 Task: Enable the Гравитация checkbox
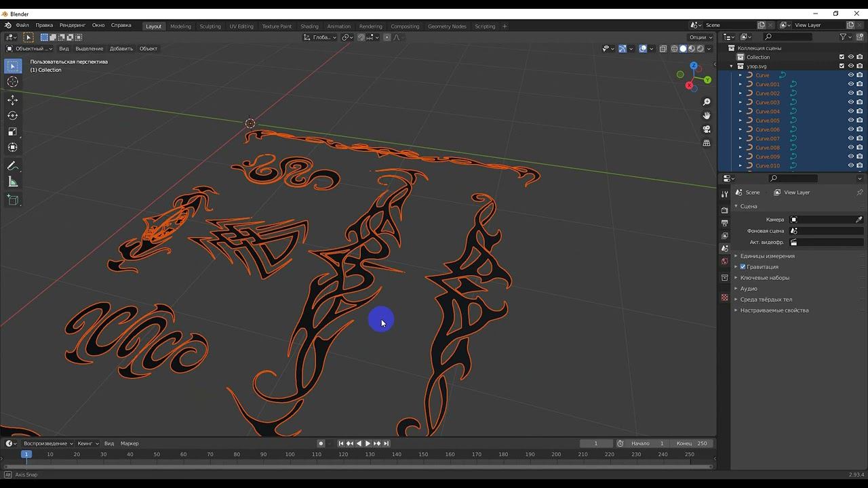(743, 267)
